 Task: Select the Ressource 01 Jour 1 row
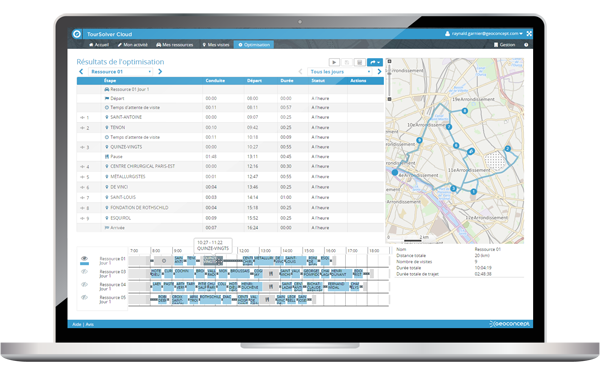[230, 89]
